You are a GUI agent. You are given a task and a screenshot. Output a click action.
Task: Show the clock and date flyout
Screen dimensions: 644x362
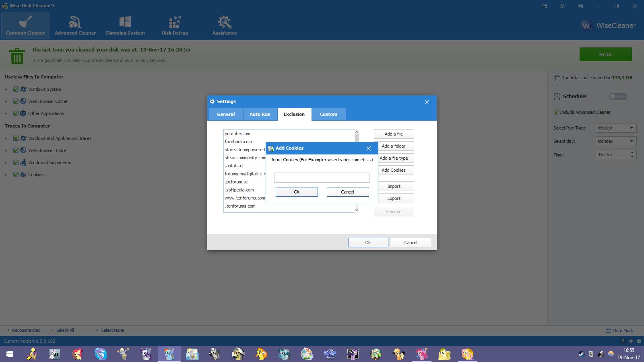point(629,354)
